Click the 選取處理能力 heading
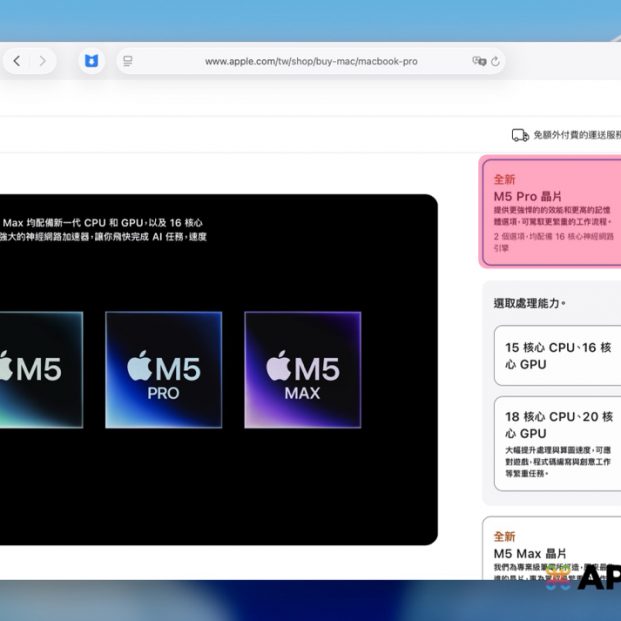621x621 pixels. (x=530, y=302)
